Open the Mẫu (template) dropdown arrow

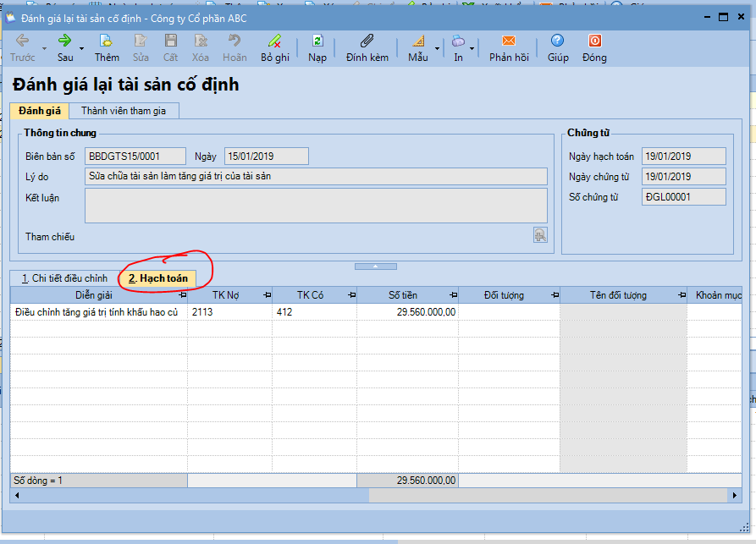[438, 49]
